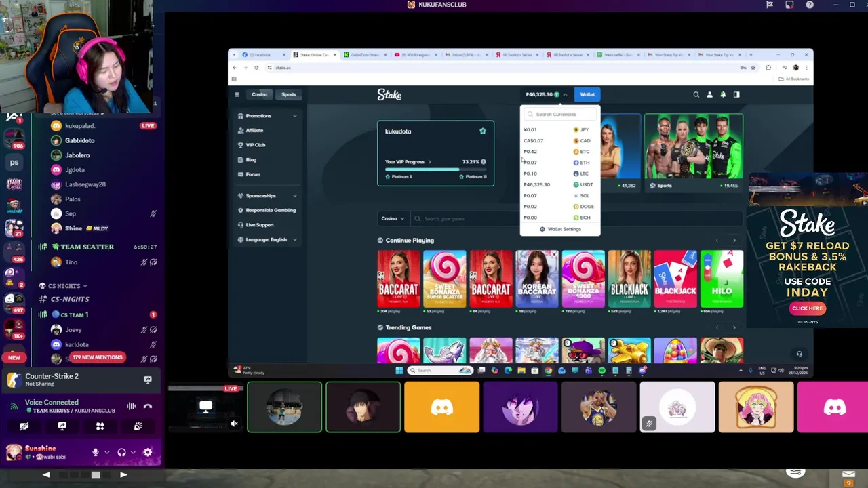Click the VIP progress bar
Screen dimensions: 868x488
(x=435, y=169)
